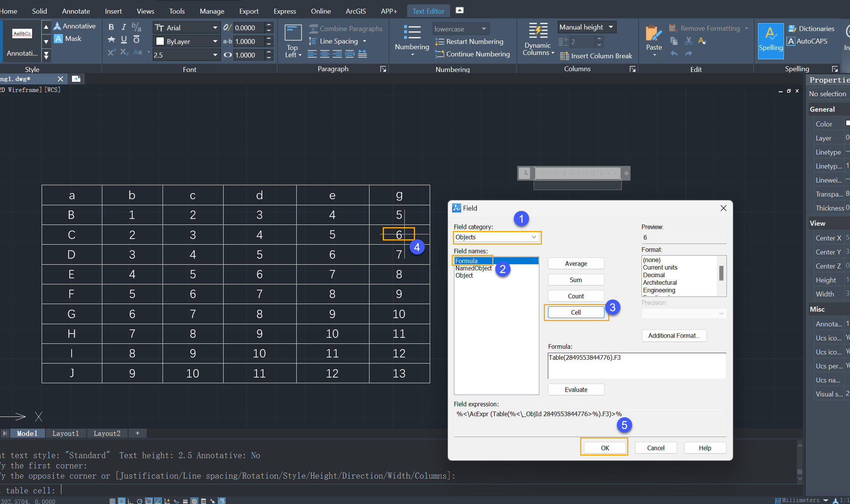Expand the Field category Objects dropdown
850x504 pixels.
tap(496, 237)
